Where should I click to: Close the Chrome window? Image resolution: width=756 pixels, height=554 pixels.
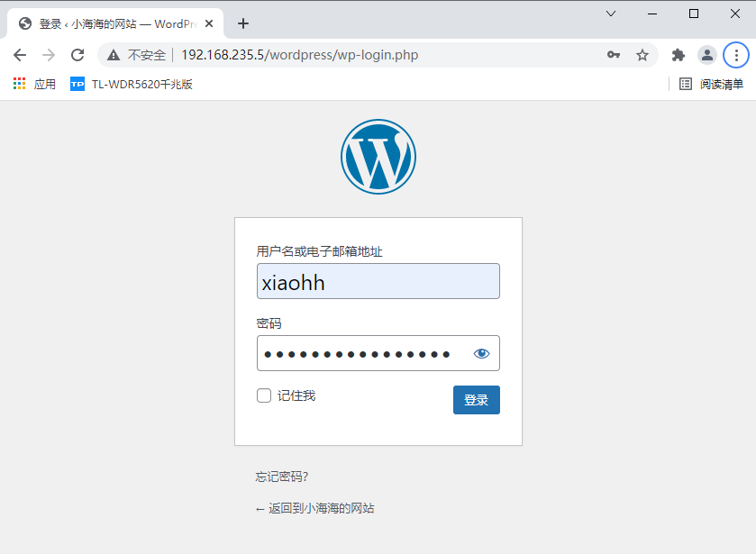[x=735, y=14]
